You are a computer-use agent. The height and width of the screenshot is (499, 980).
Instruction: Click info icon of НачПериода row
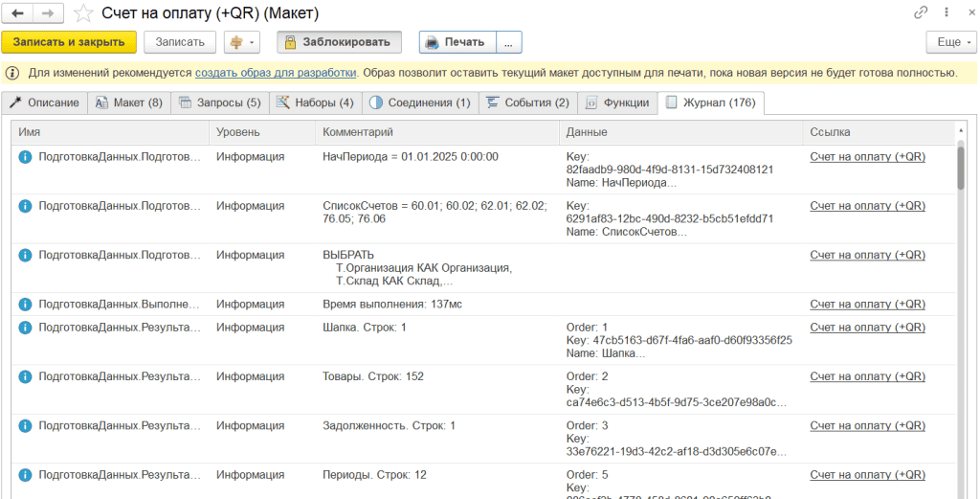25,157
